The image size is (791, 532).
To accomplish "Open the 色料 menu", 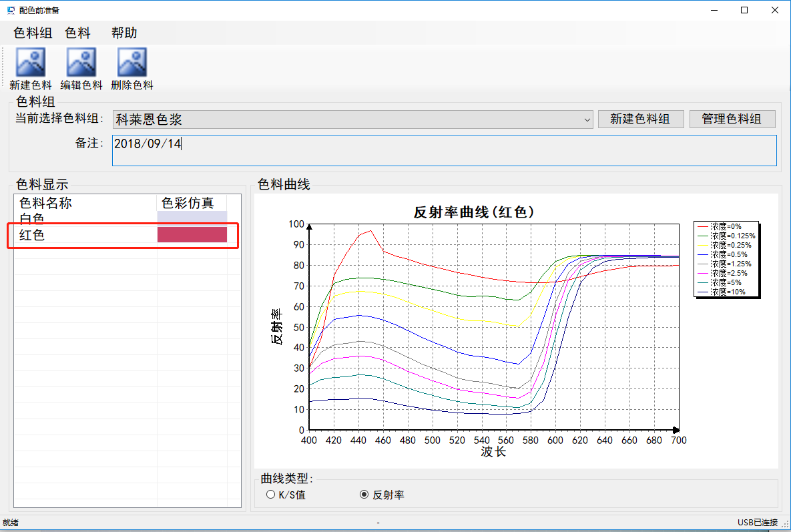I will tap(77, 33).
